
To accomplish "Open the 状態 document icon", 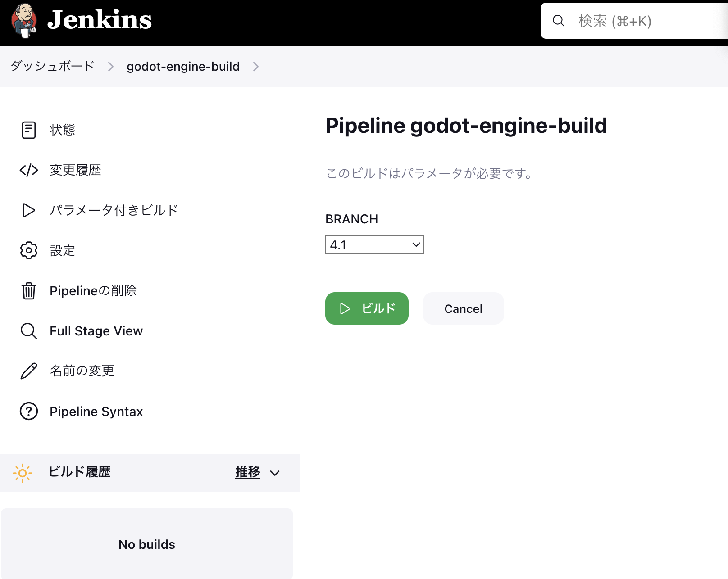I will coord(29,130).
